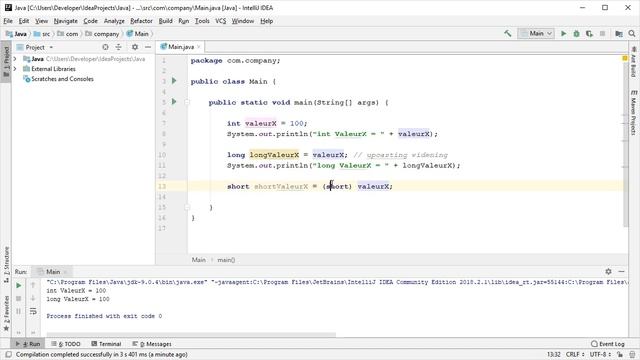The width and height of the screenshot is (640, 360).
Task: Click 'Process finished with exit code 0' text
Action: click(x=104, y=316)
